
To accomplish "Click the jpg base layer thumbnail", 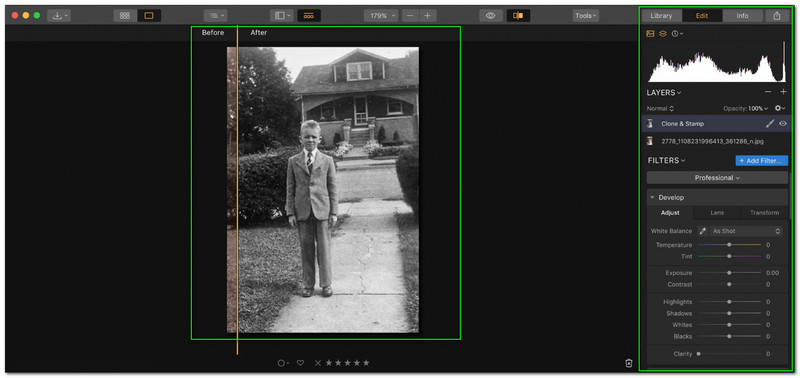I will pos(650,141).
